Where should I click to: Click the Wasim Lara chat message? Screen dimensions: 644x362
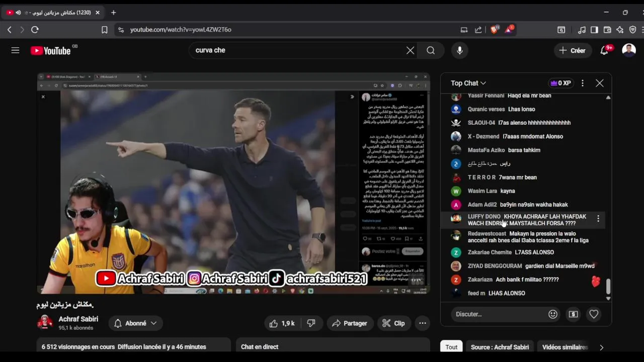tap(508, 191)
